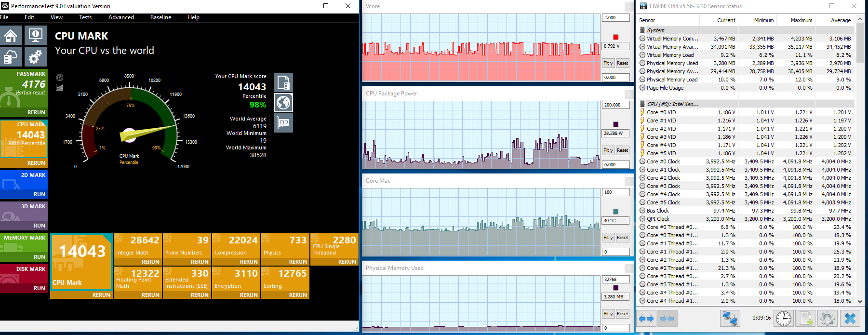Select the System sensor group row

point(746,30)
